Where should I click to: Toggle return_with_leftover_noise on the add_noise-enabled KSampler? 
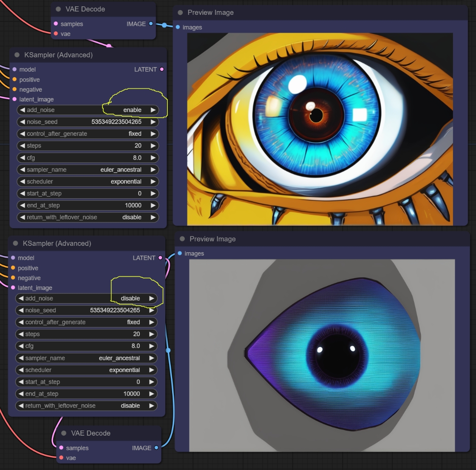(88, 217)
